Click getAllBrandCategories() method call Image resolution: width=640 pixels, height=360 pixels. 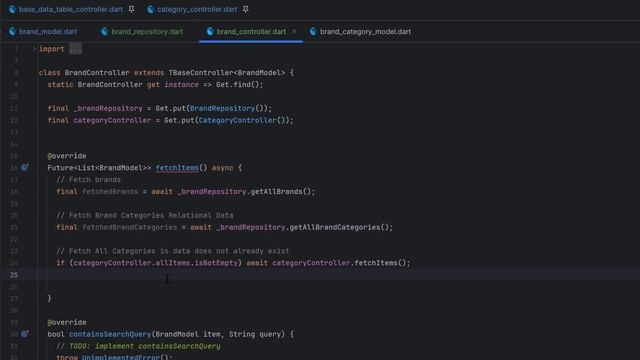339,227
